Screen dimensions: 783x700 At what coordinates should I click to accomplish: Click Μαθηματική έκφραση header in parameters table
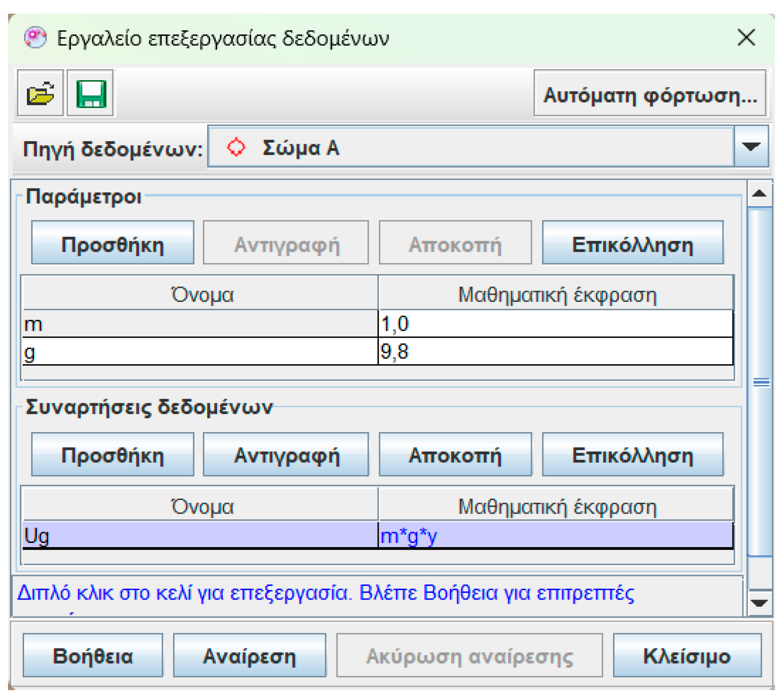coord(556,294)
